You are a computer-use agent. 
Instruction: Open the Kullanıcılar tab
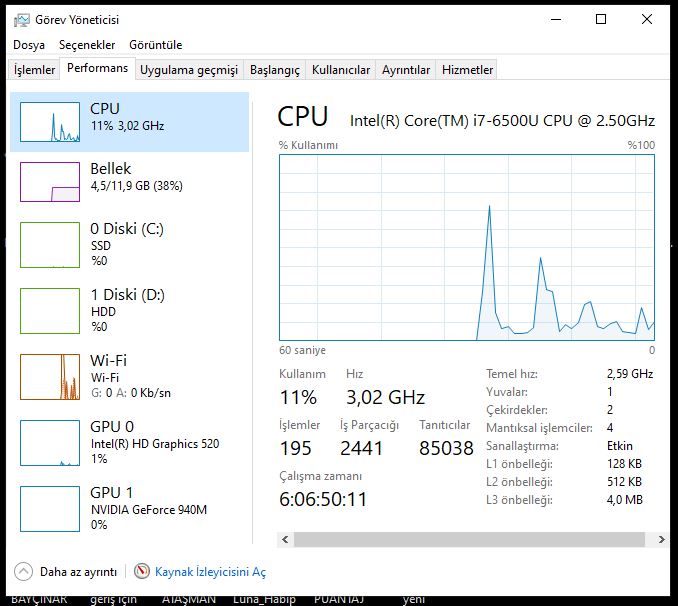click(341, 70)
